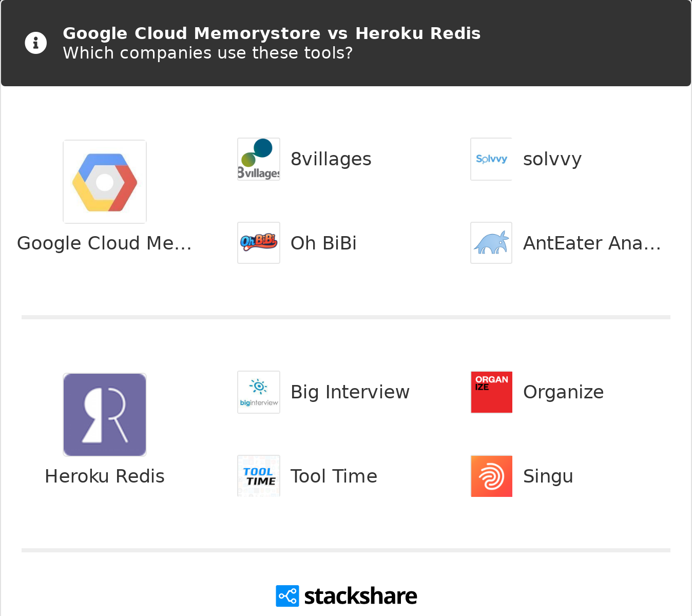Click the truncated Google Cloud Memorystore name
Screen dimensions: 692x616
[x=105, y=243]
